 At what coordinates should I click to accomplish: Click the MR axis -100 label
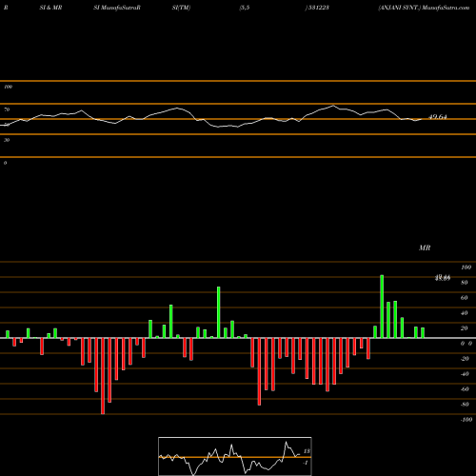[466, 420]
